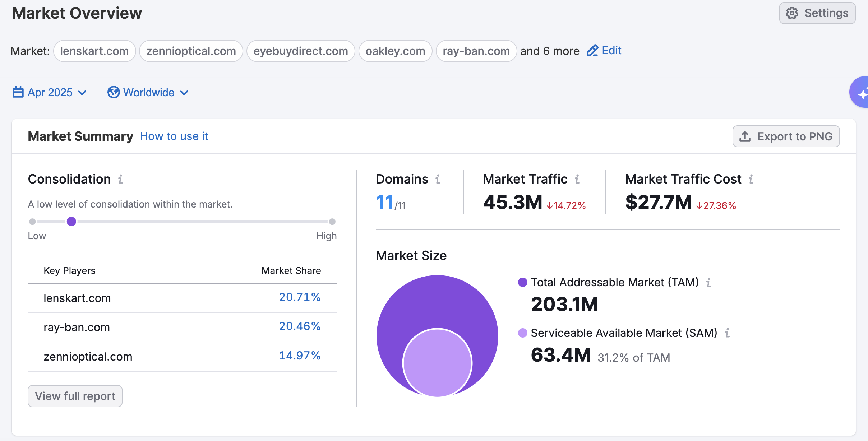Screen dimensions: 868x441
Task: Click the calendar icon for date
Action: [x=18, y=92]
